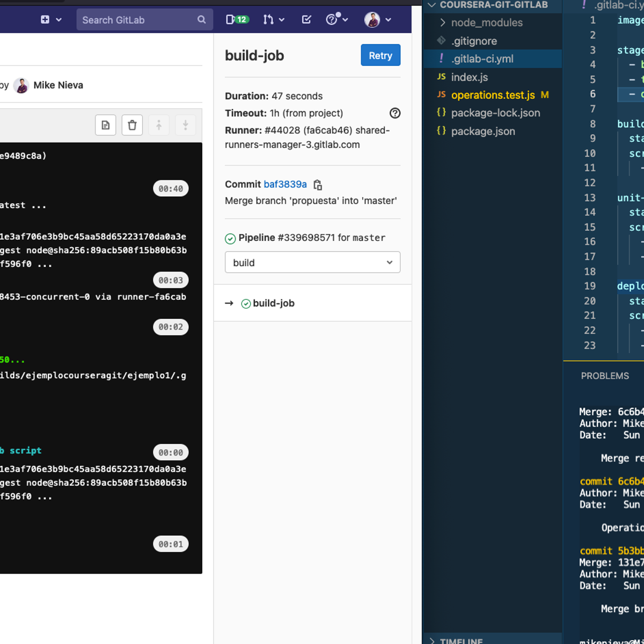This screenshot has height=644, width=644.
Task: Collapse the 00:00 log section
Action: point(171,452)
